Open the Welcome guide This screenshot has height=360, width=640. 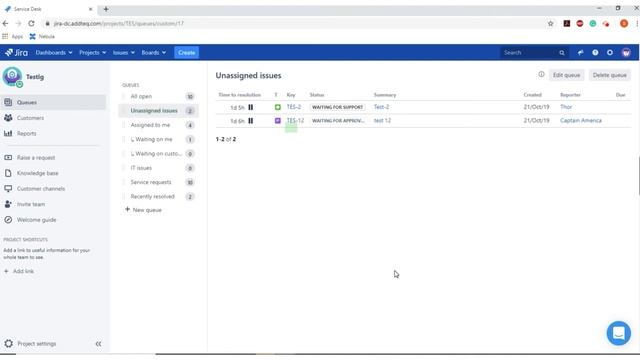click(x=37, y=220)
